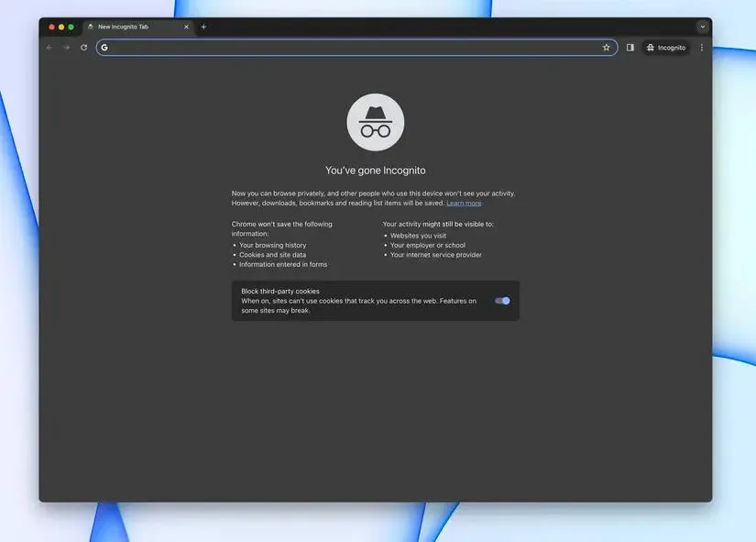756x542 pixels.
Task: Click the yellow minimize window button
Action: coord(61,27)
